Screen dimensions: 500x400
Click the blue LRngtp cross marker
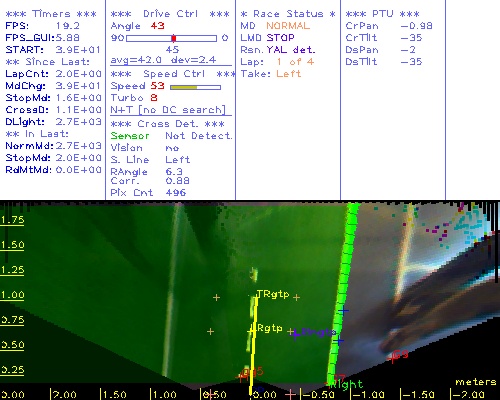click(296, 333)
